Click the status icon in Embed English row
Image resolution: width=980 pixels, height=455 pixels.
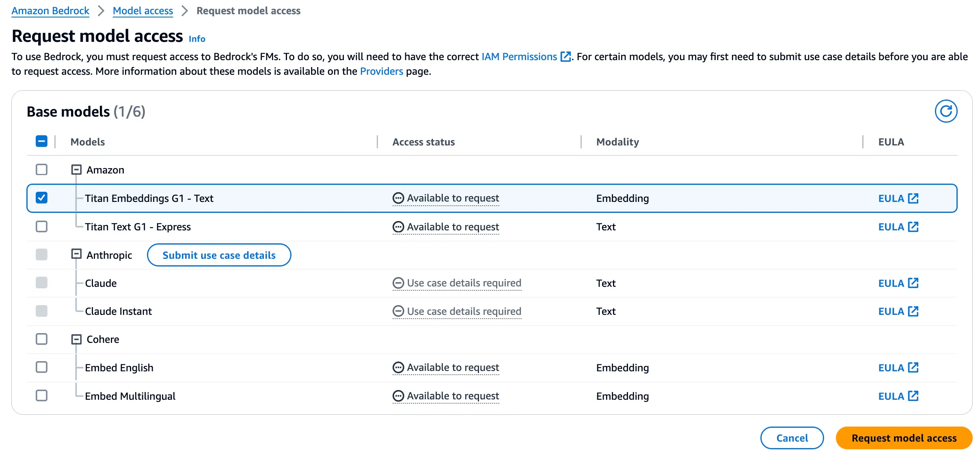398,368
